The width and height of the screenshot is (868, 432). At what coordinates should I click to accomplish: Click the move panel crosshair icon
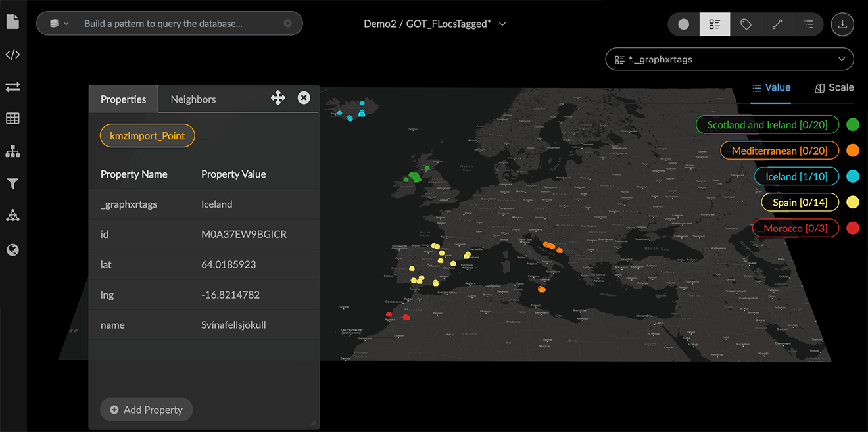click(x=277, y=98)
